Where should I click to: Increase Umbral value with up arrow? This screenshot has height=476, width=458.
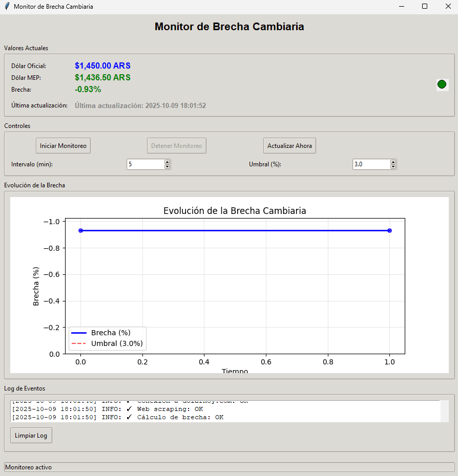(393, 161)
